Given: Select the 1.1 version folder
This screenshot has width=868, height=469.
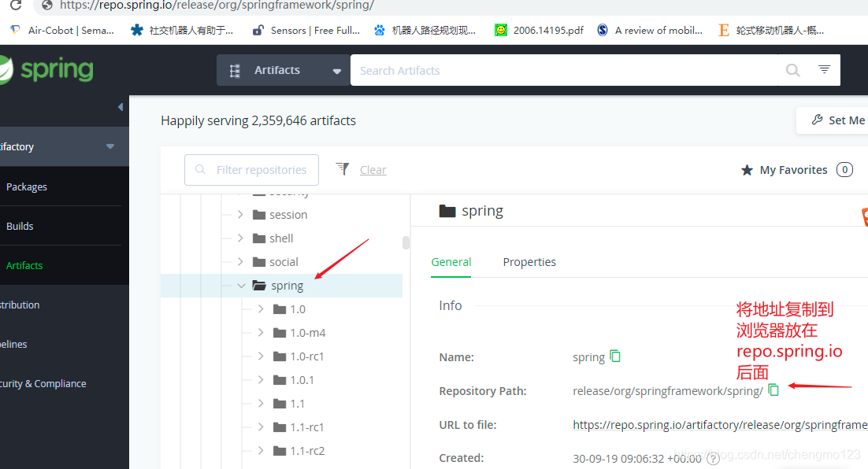Looking at the screenshot, I should [288, 404].
